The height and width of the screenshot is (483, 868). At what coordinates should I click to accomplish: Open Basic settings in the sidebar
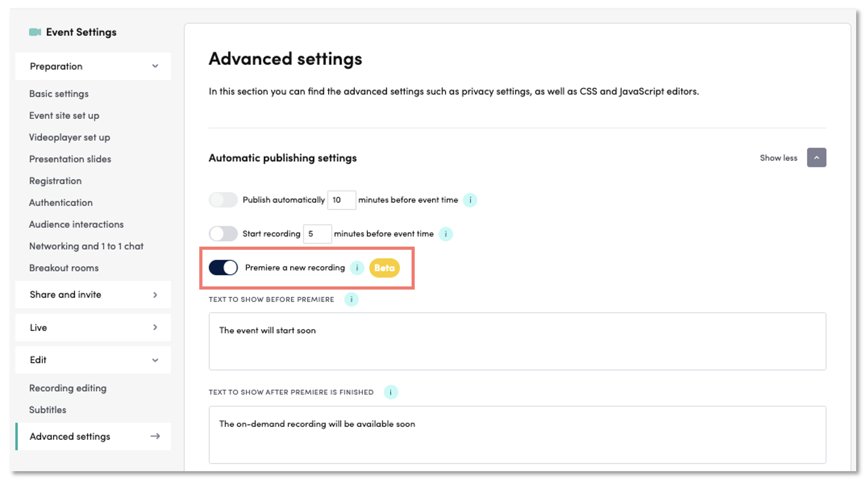[x=59, y=94]
